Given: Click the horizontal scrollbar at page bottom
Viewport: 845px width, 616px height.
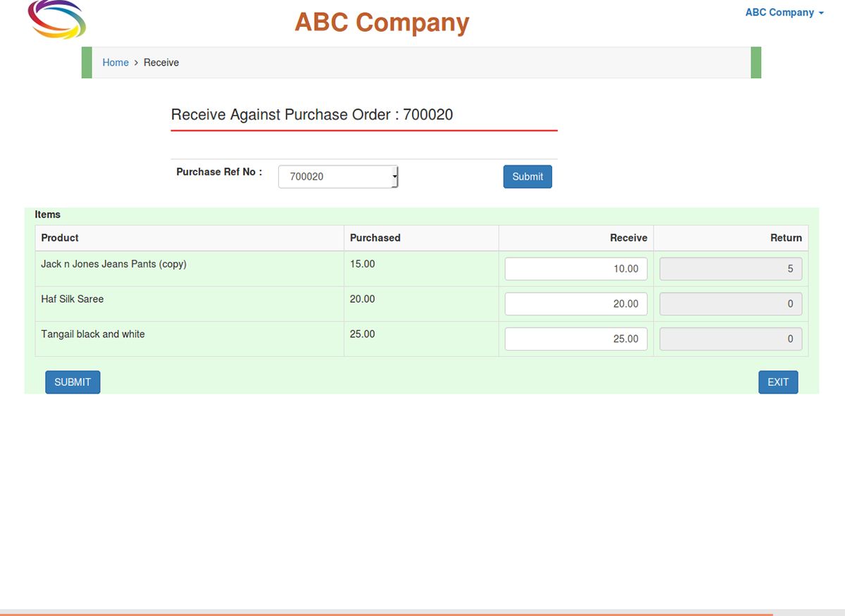Looking at the screenshot, I should [386, 612].
